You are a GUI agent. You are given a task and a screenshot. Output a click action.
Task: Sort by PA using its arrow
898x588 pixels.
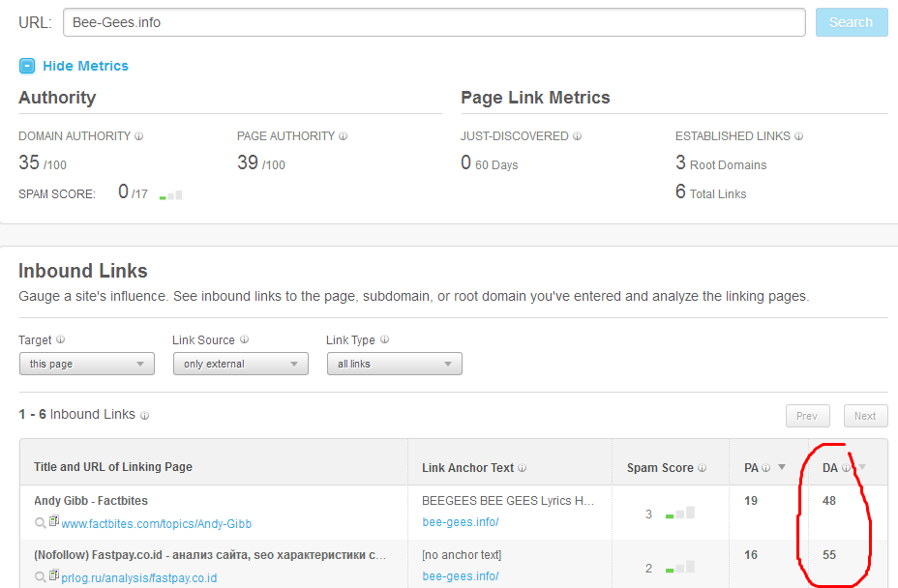click(782, 467)
